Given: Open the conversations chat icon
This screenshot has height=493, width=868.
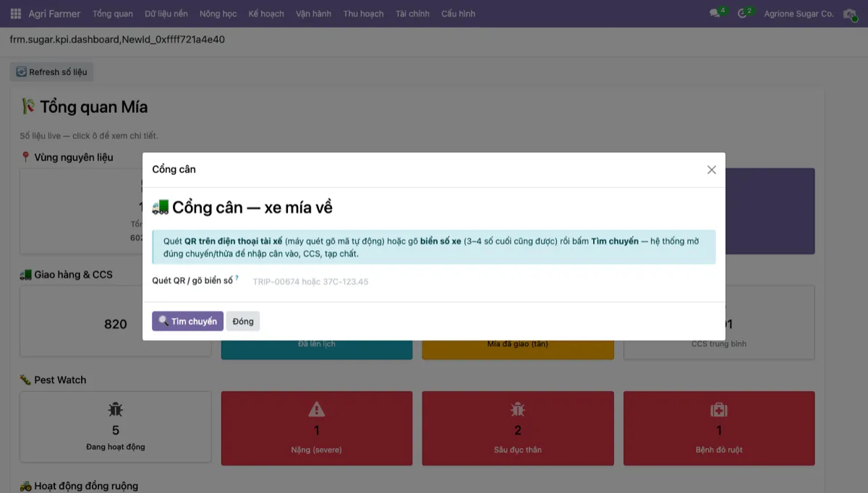Looking at the screenshot, I should (x=715, y=14).
